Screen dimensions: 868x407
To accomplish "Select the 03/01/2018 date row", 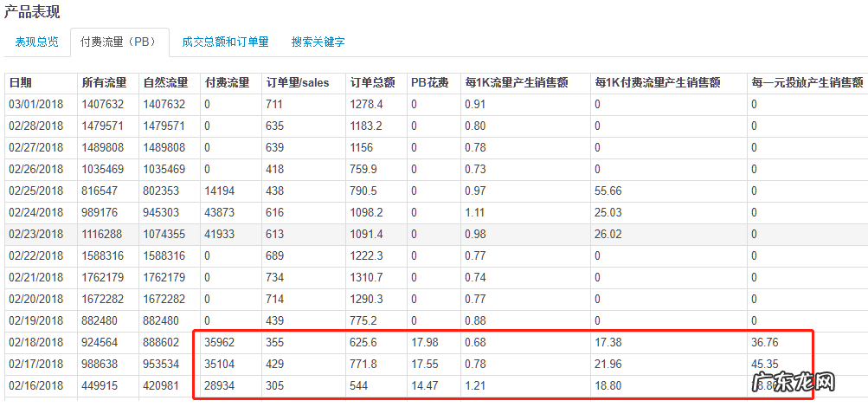I will pyautogui.click(x=36, y=105).
